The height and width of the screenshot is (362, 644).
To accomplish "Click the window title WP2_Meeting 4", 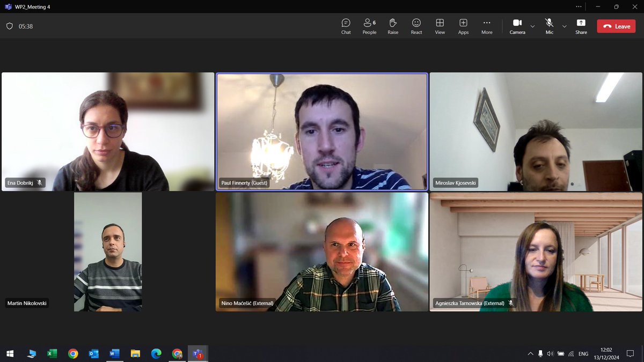I will (x=32, y=7).
